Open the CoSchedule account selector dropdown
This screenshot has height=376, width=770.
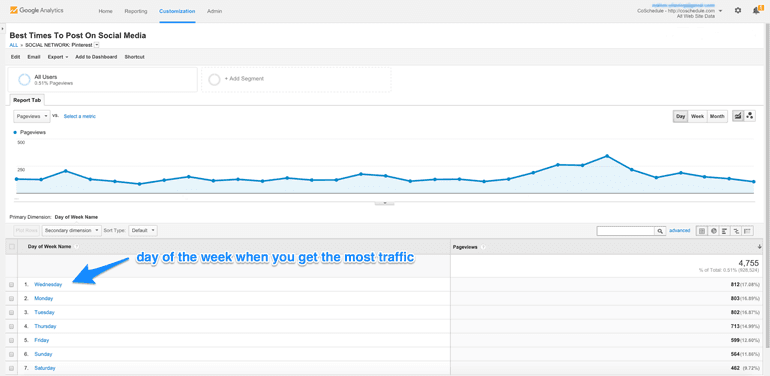coord(720,10)
